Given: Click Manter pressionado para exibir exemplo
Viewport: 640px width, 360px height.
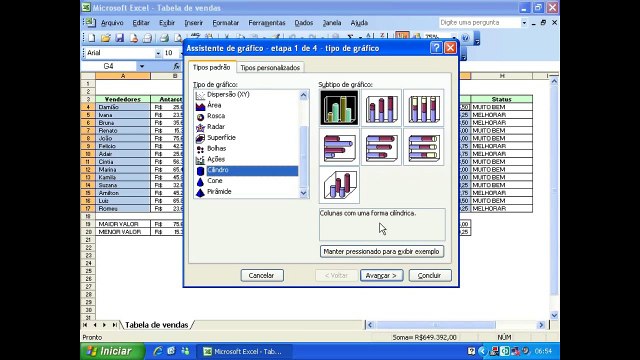Looking at the screenshot, I should click(382, 251).
